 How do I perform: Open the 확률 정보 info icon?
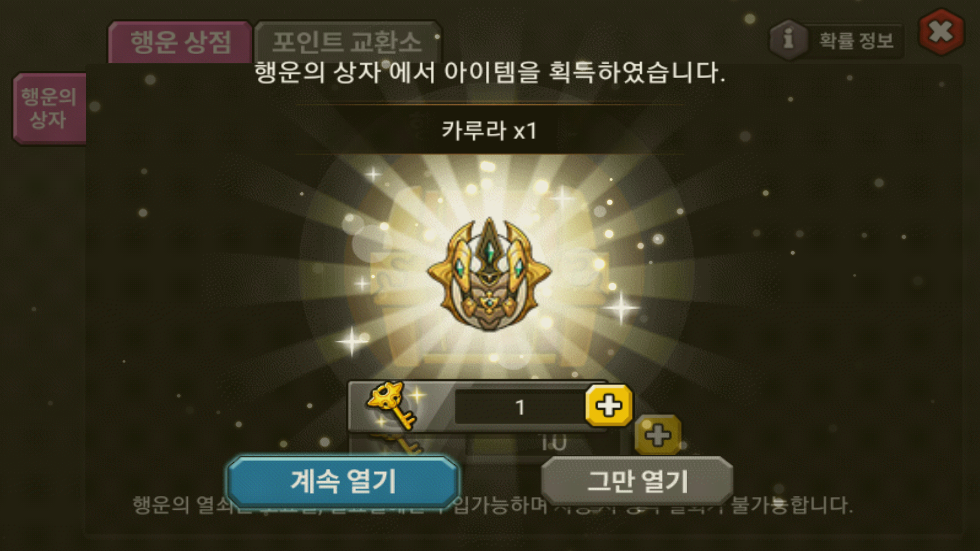(789, 39)
